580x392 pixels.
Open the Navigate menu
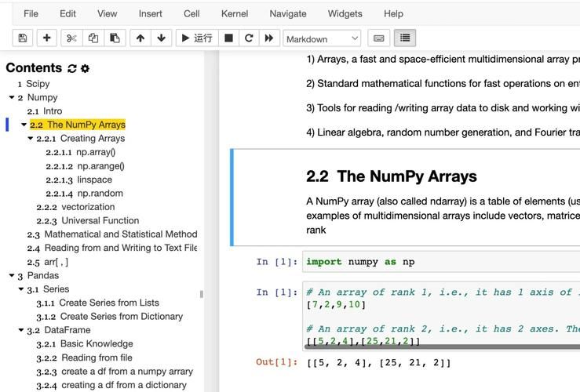[x=288, y=13]
